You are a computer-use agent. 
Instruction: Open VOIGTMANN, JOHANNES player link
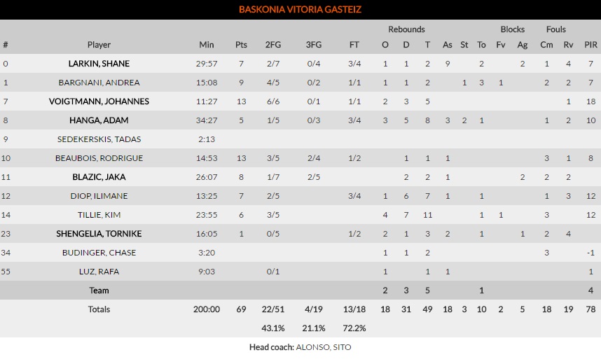pyautogui.click(x=99, y=101)
